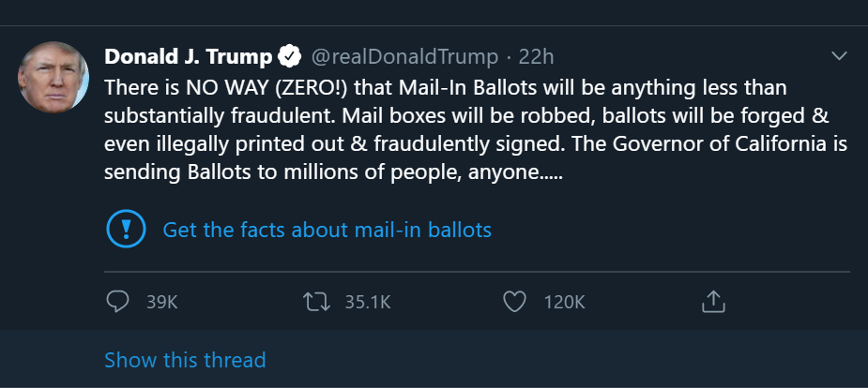Open 'Get the facts about mail-in ballots'
The height and width of the screenshot is (388, 868).
tap(327, 230)
